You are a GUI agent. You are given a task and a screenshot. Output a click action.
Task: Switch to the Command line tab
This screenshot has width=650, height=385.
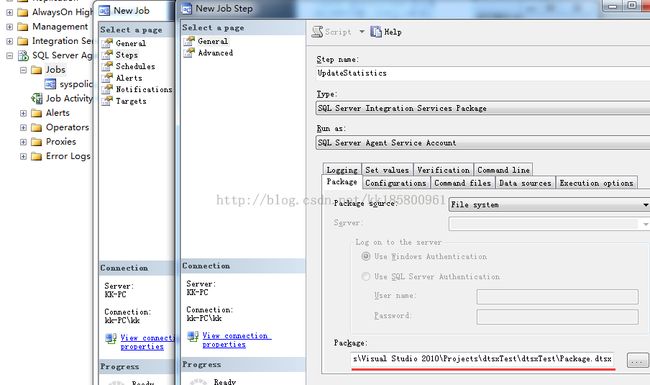[503, 170]
